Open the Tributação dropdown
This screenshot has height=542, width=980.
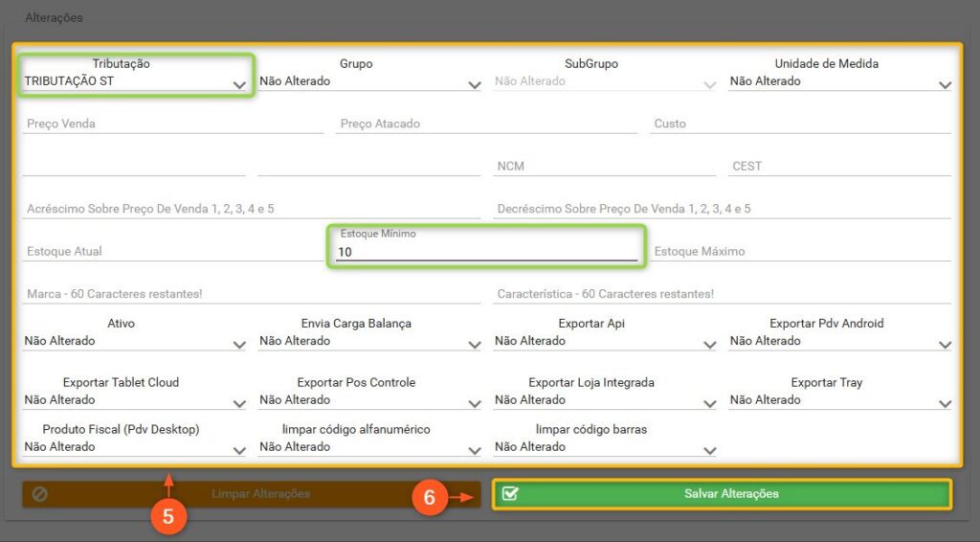click(134, 82)
